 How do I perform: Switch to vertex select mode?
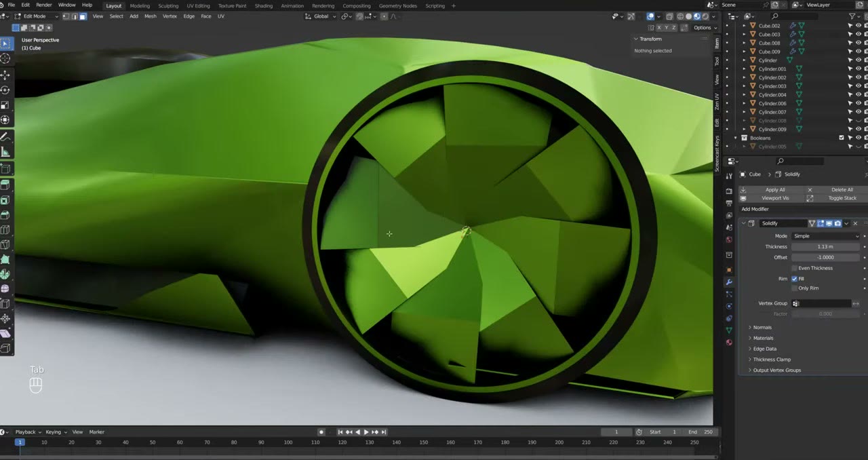[x=66, y=16]
